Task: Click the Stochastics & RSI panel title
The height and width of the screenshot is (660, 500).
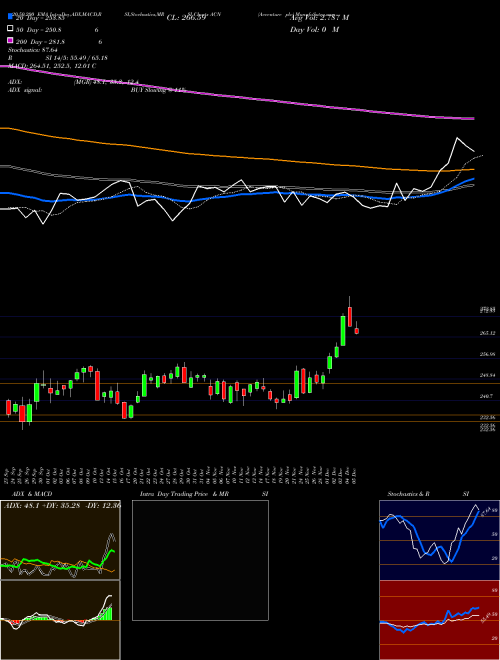Action: (x=428, y=494)
